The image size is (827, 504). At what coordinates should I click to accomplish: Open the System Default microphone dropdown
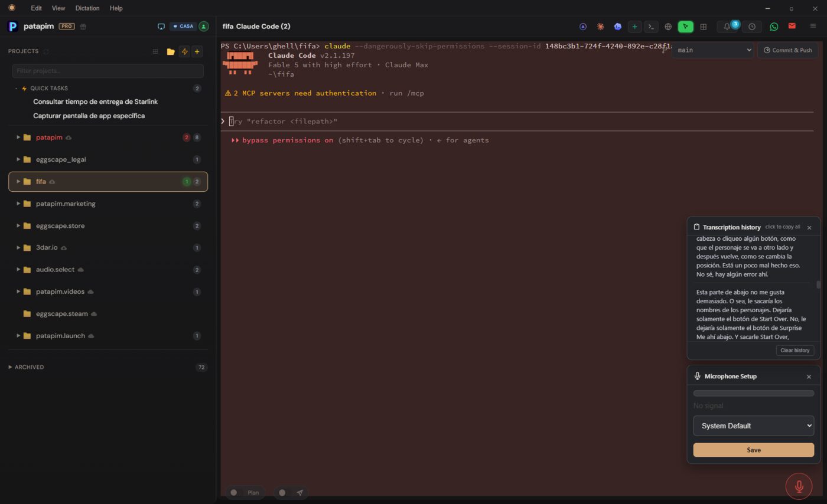click(x=754, y=426)
